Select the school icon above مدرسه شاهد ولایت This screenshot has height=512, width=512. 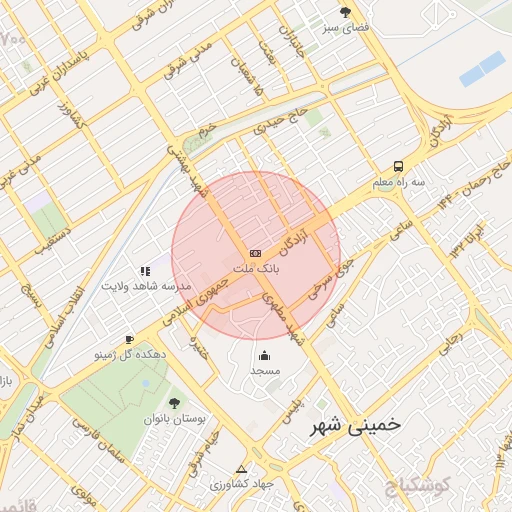point(145,271)
